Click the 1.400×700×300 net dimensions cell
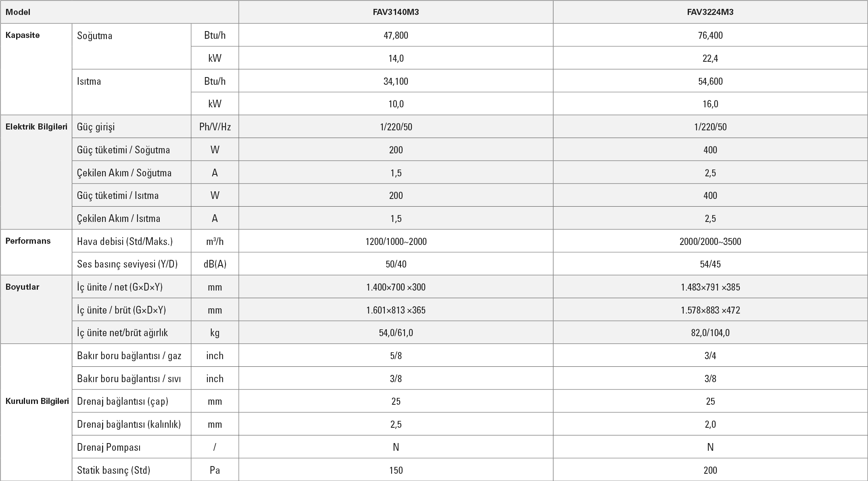868x481 pixels. click(x=396, y=287)
